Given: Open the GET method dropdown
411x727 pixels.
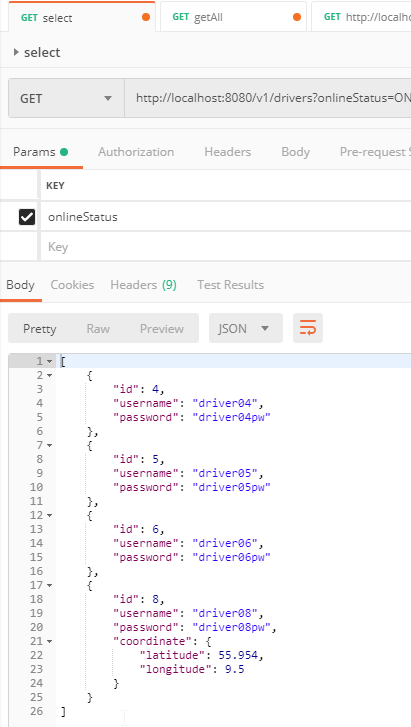Looking at the screenshot, I should coord(66,98).
